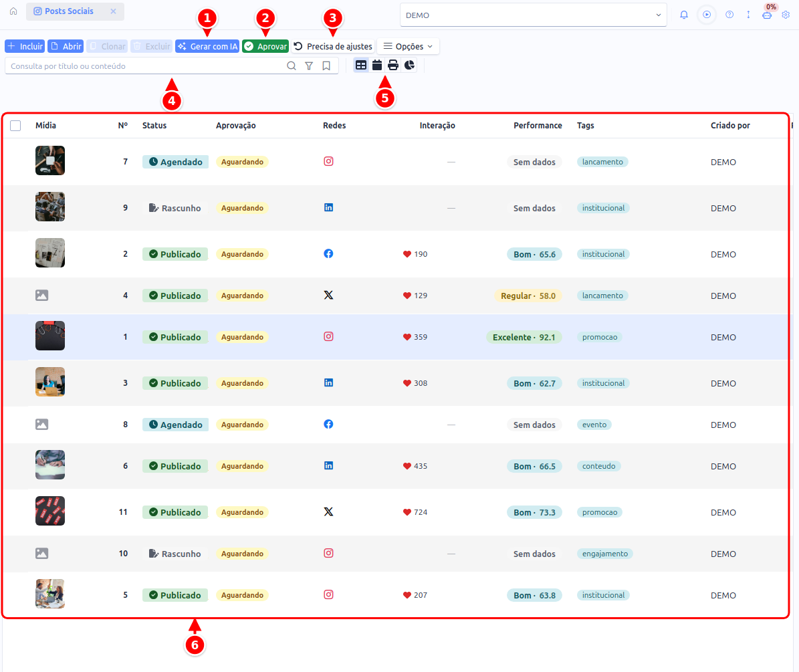Screen dimensions: 799x672
Task: Toggle the select all checkbox in header
Action: [15, 125]
